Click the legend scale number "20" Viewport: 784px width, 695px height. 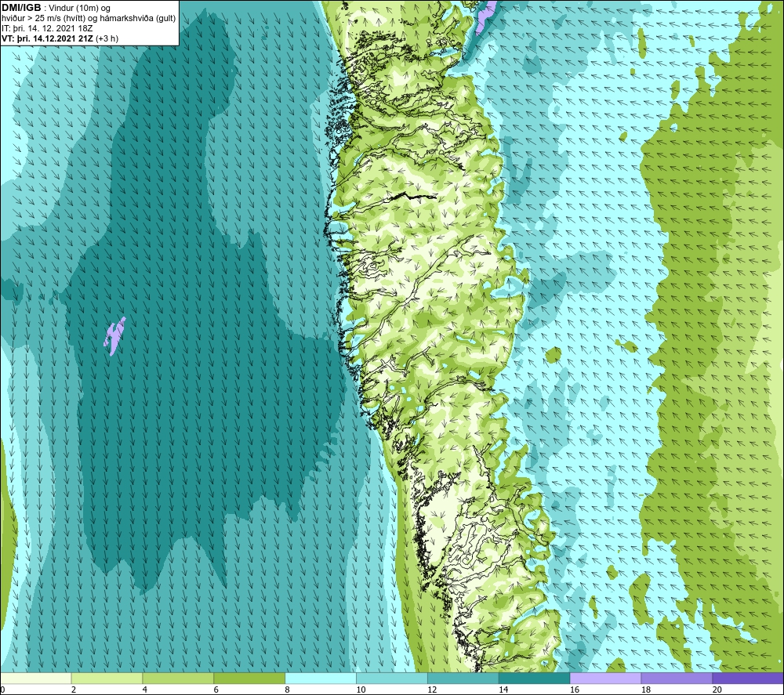pyautogui.click(x=717, y=690)
